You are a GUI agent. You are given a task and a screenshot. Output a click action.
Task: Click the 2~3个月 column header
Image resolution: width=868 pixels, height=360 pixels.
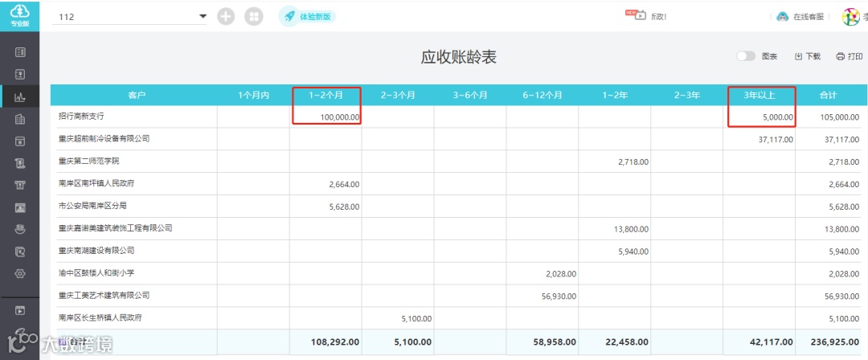coord(398,96)
